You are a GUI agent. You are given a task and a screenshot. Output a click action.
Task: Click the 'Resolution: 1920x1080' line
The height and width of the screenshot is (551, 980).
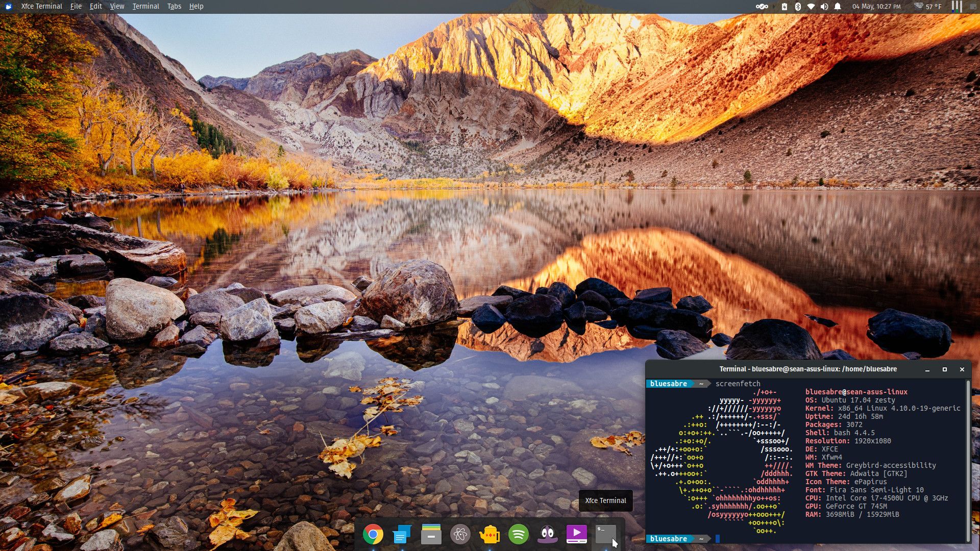pyautogui.click(x=848, y=441)
